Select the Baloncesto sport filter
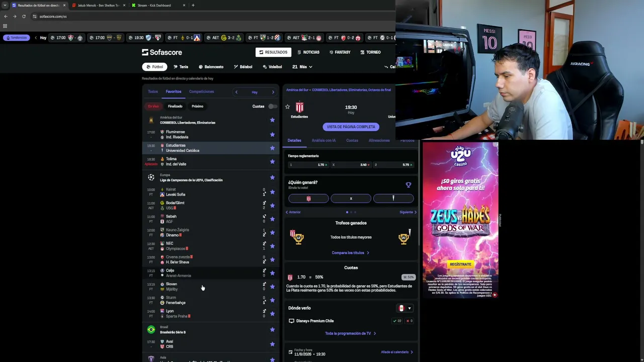Viewport: 644px width, 362px height. pyautogui.click(x=211, y=67)
